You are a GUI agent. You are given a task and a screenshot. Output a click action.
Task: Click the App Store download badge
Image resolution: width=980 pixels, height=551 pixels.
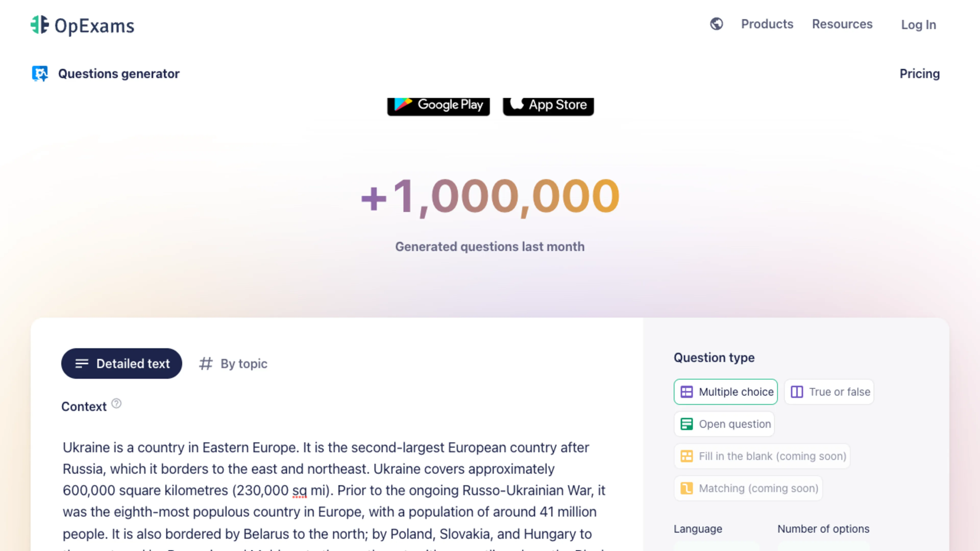point(548,106)
